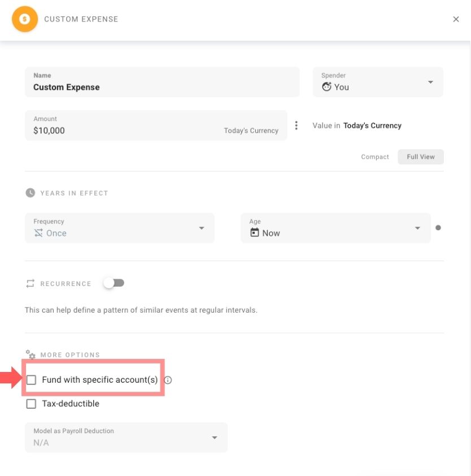The height and width of the screenshot is (476, 471).
Task: Click the Name field showing Custom Expense
Action: (x=162, y=82)
